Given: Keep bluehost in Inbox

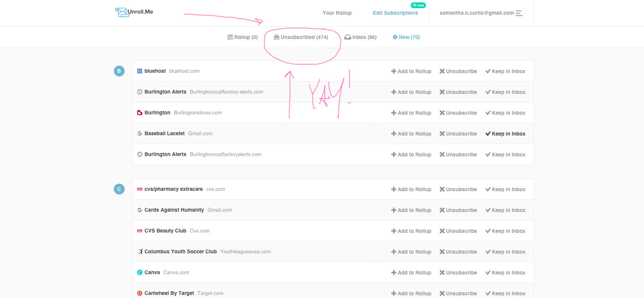Looking at the screenshot, I should [x=505, y=71].
